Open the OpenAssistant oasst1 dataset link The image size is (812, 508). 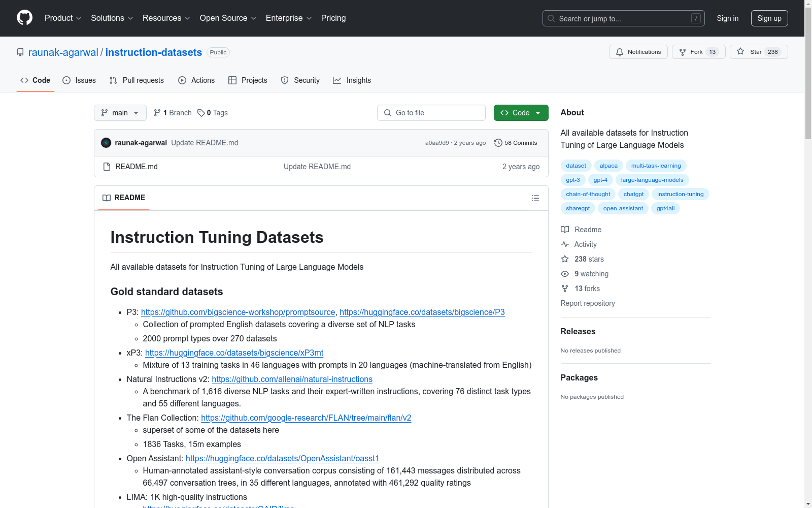[x=283, y=458]
